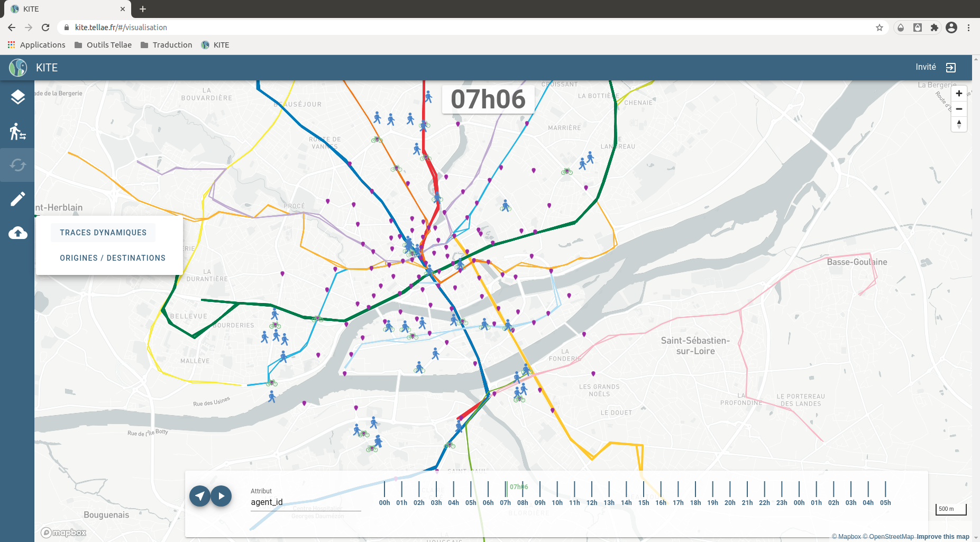Image resolution: width=980 pixels, height=542 pixels.
Task: Zoom out of the map
Action: 959,109
